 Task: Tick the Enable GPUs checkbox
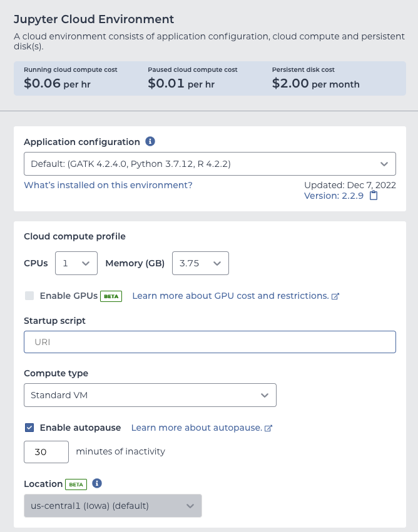coord(29,296)
